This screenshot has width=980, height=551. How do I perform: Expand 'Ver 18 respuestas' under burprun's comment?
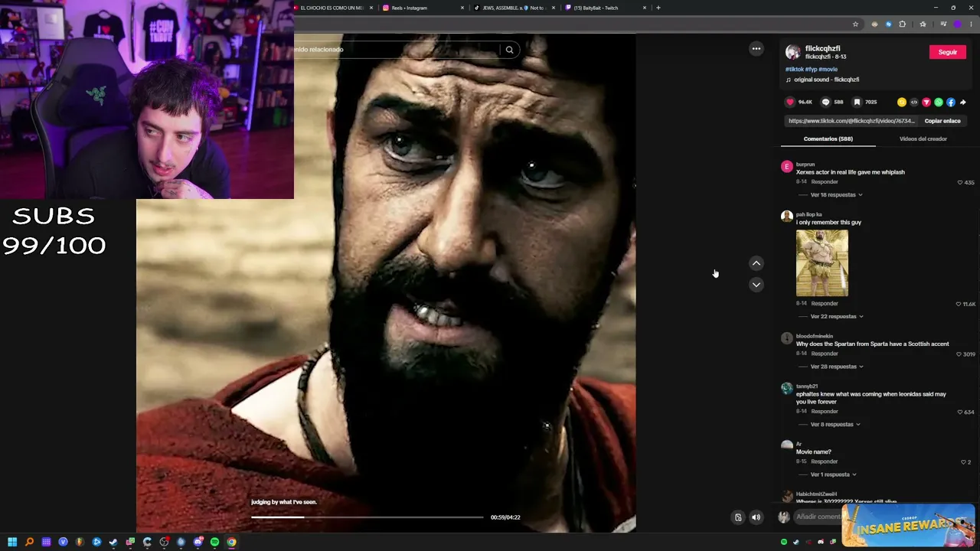coord(836,195)
